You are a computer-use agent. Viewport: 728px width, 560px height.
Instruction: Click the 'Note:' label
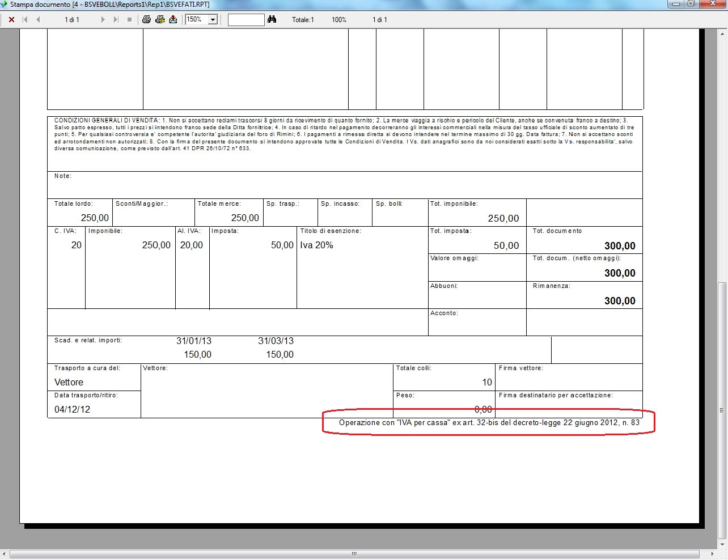[63, 176]
